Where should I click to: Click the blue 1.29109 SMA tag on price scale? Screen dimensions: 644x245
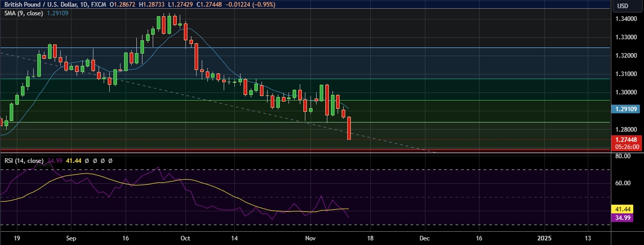point(626,109)
